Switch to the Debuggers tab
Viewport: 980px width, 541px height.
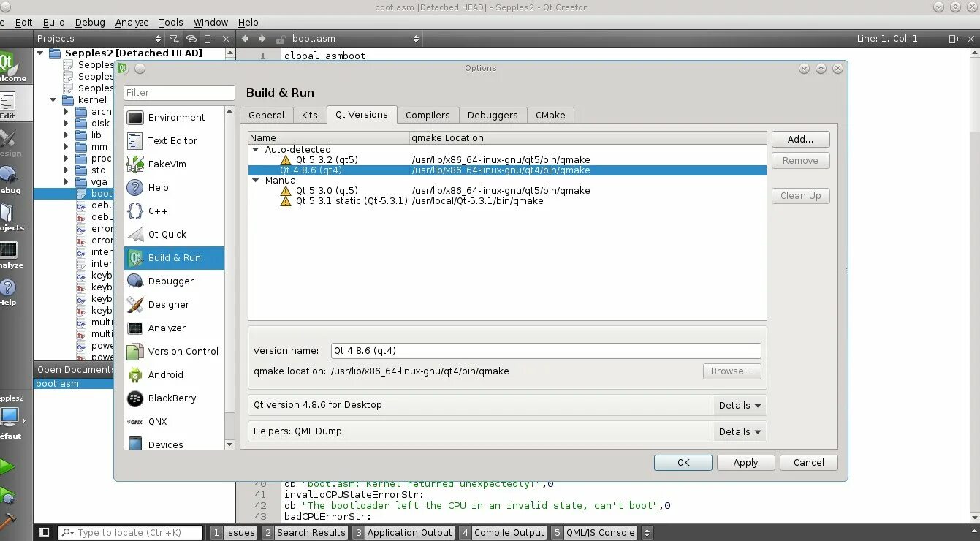[x=493, y=115]
